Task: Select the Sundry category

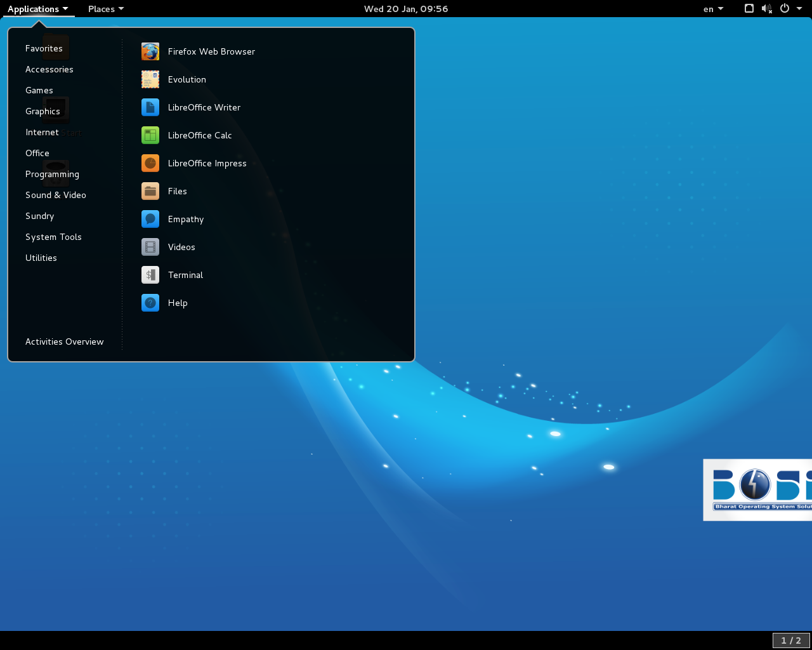Action: point(40,216)
